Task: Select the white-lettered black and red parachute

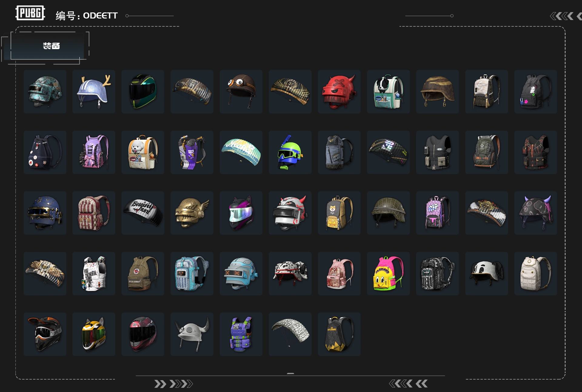Action: 143,213
